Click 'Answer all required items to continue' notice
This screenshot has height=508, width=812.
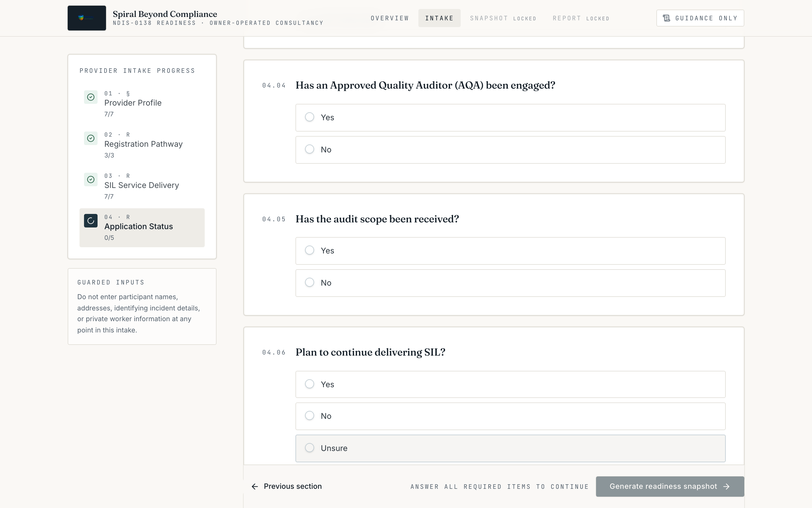500,487
